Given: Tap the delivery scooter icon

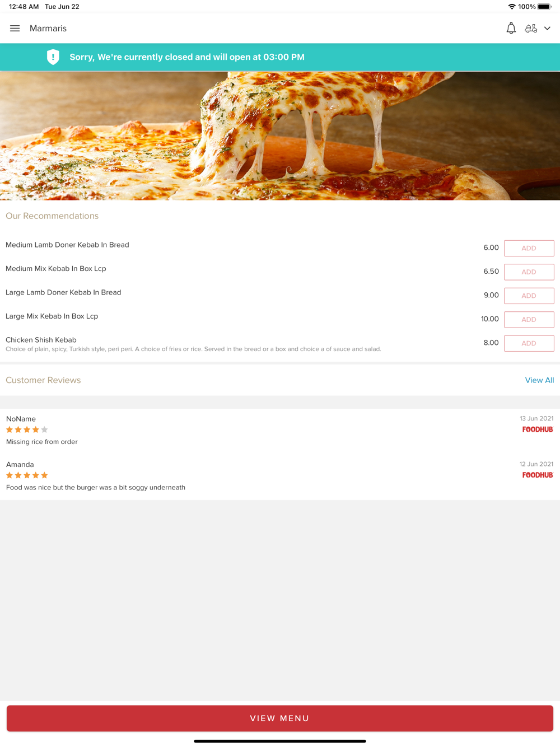Looking at the screenshot, I should click(x=531, y=28).
